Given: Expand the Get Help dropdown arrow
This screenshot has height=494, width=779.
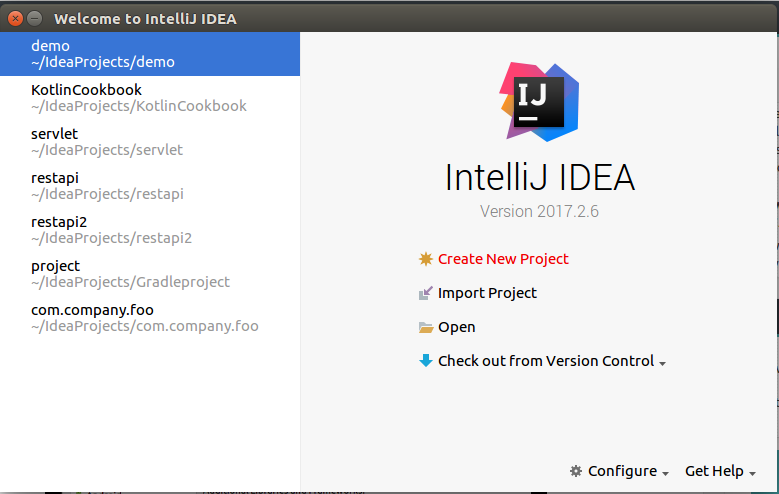Looking at the screenshot, I should (x=752, y=474).
